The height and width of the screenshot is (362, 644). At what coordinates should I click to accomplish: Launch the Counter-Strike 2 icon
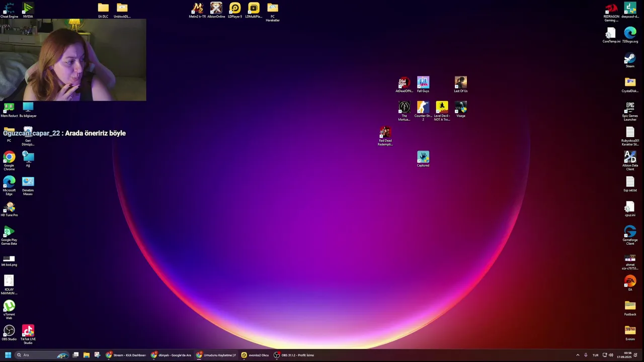coord(423,111)
